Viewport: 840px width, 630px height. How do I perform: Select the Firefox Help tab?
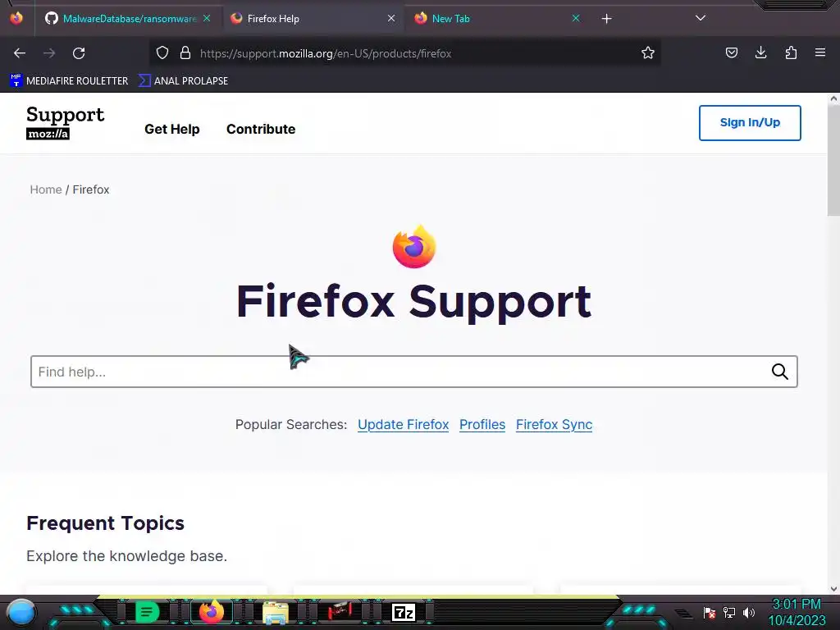coord(313,19)
